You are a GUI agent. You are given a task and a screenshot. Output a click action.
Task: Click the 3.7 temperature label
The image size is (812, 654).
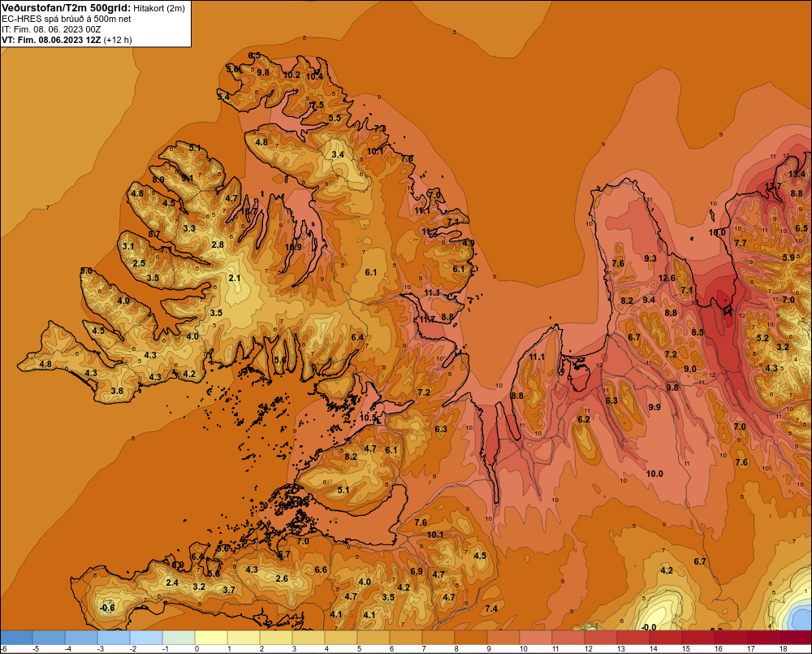pos(229,589)
